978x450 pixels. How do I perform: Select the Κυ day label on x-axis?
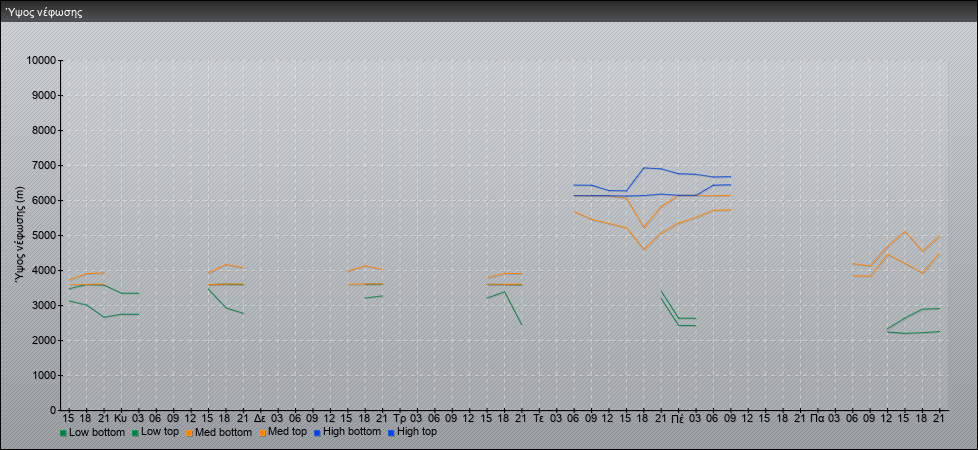[121, 418]
